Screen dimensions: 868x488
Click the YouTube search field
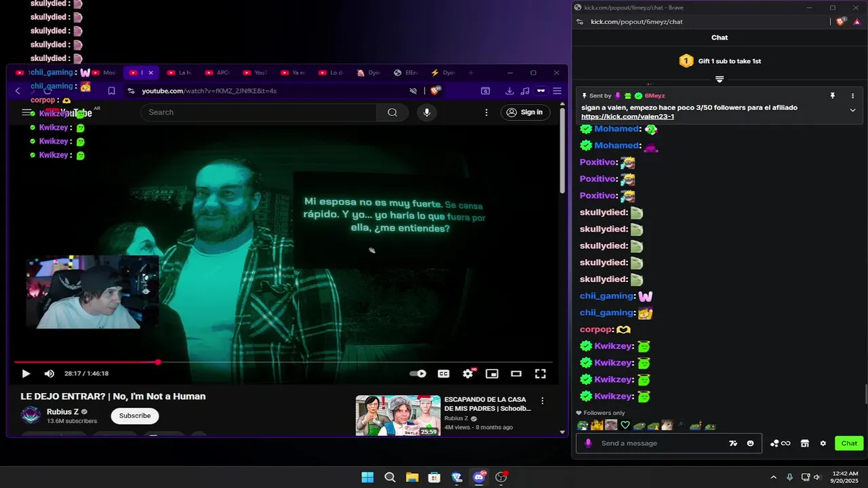[258, 113]
